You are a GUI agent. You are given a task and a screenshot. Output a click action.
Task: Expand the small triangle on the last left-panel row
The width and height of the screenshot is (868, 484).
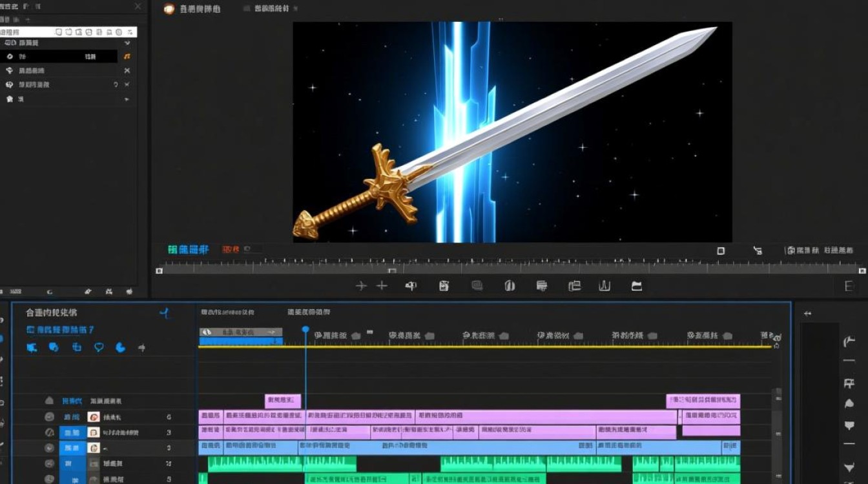[127, 99]
